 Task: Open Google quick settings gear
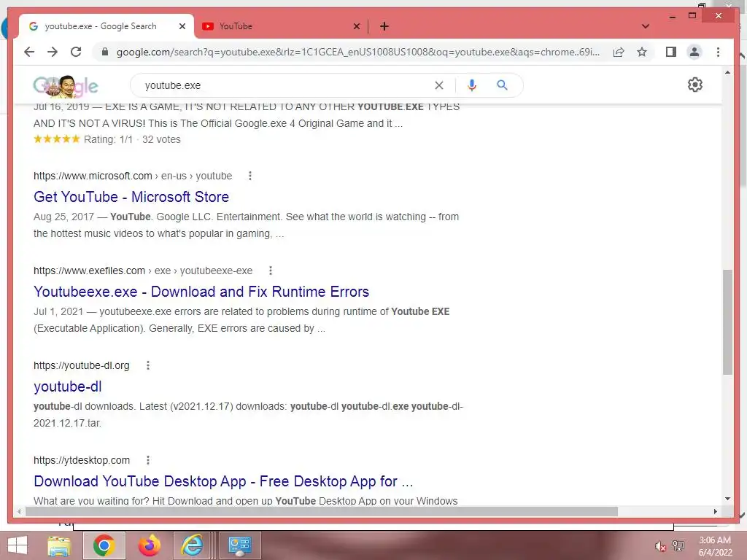695,85
